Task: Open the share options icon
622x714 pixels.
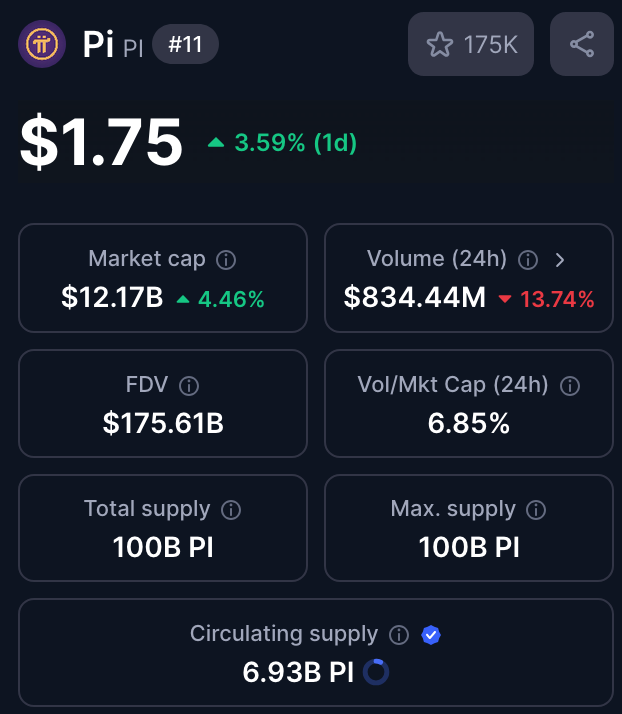Action: click(581, 44)
